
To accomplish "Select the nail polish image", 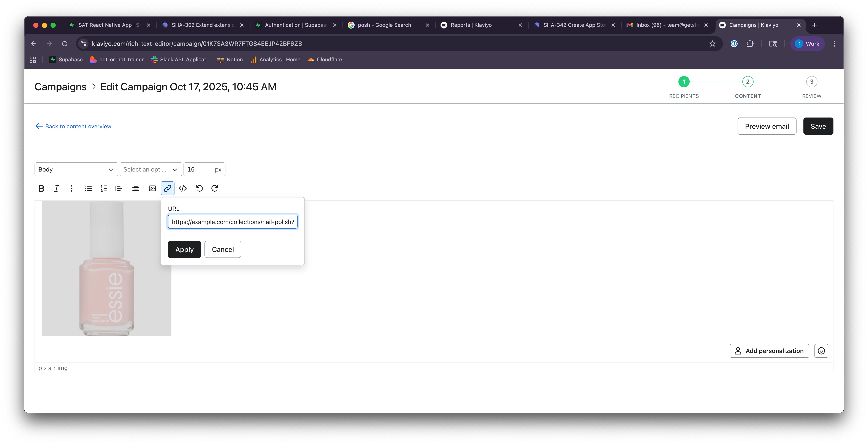I will pyautogui.click(x=106, y=268).
